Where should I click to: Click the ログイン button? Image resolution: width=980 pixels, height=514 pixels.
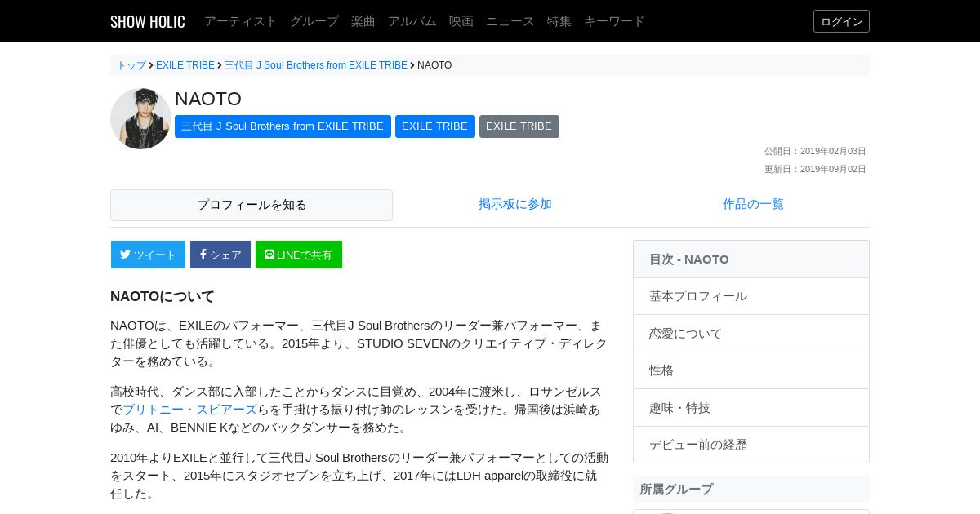coord(841,21)
